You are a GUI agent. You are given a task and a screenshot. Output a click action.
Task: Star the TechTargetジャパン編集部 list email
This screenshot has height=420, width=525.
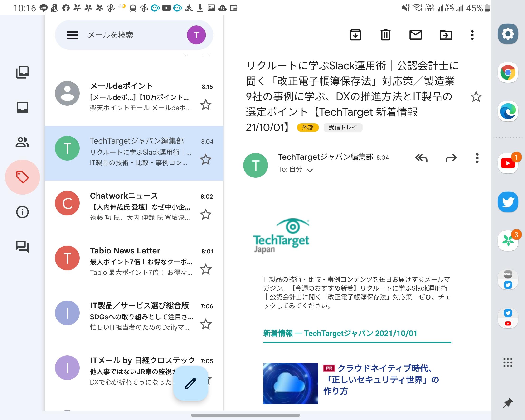point(206,159)
